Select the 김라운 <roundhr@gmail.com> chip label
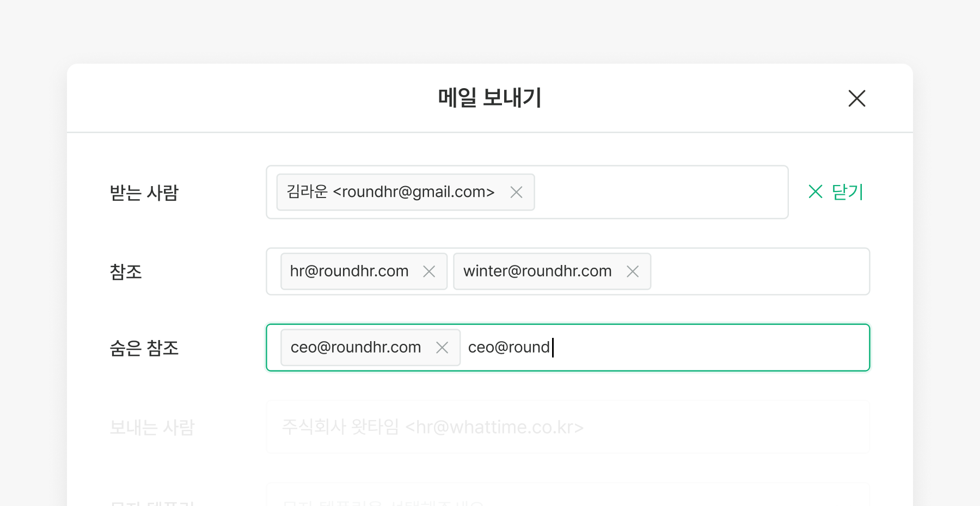Viewport: 980px width, 506px height. (x=390, y=192)
